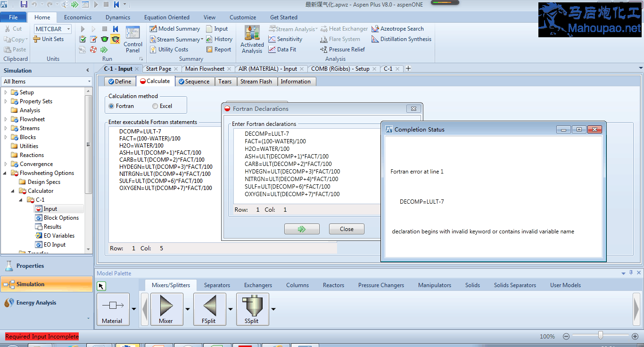Open History file from ribbon
The height and width of the screenshot is (347, 644).
click(x=219, y=39)
